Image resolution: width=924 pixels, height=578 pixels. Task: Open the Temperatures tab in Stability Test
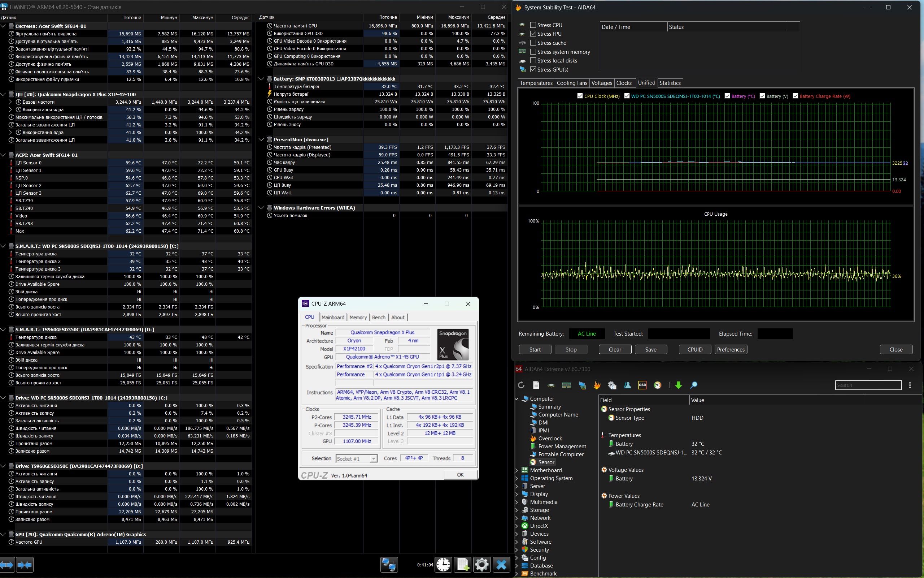coord(536,83)
